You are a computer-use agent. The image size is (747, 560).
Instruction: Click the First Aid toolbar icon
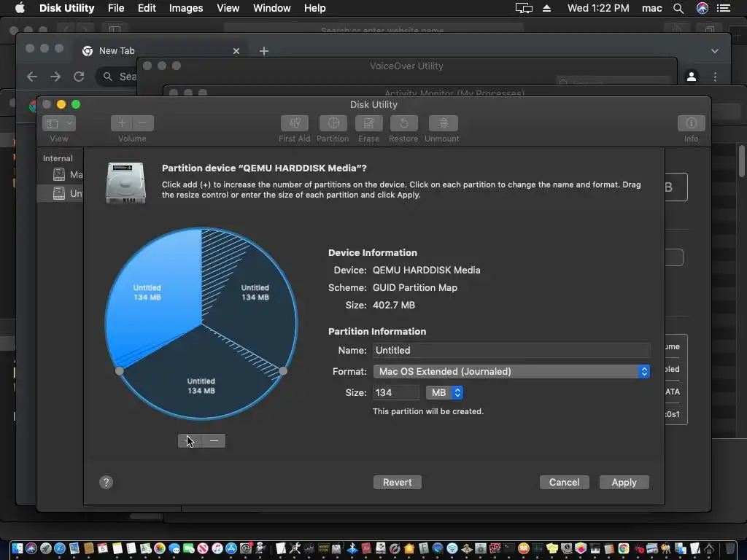click(x=295, y=123)
